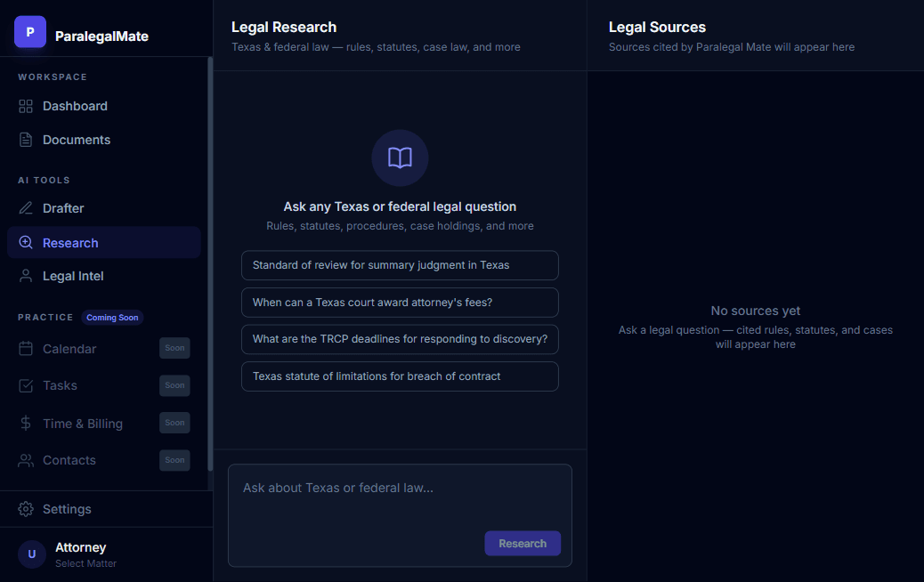Click the open book icon

(400, 158)
